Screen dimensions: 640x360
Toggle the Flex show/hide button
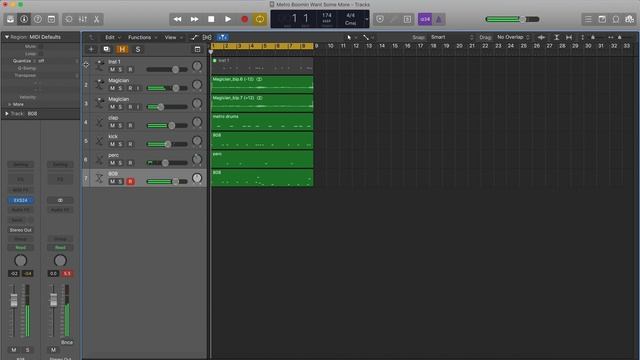(207, 38)
